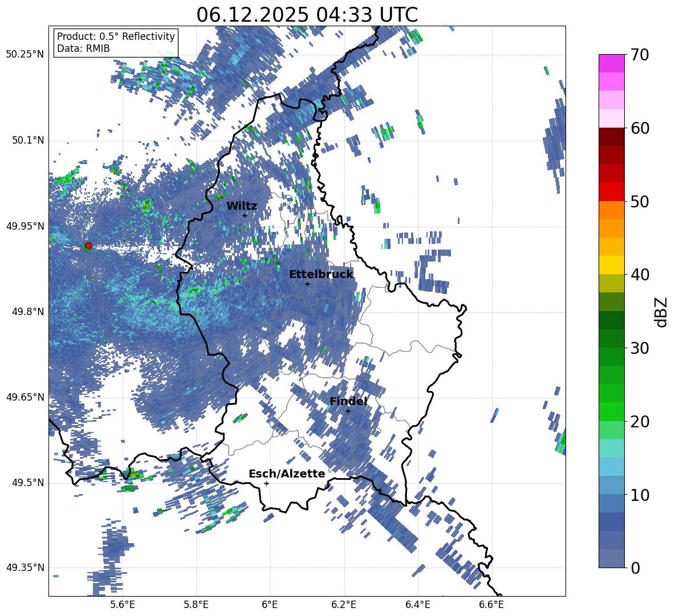Click the 6.2°E longitude label

344,605
